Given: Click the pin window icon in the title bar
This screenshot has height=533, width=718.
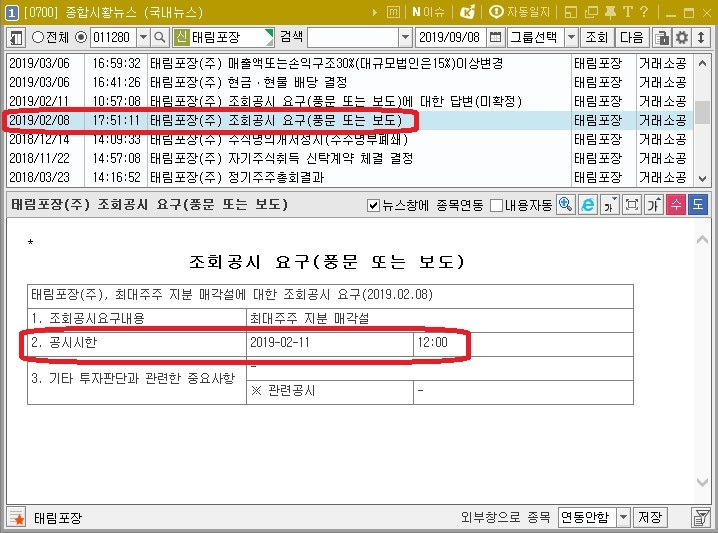Looking at the screenshot, I should point(610,12).
